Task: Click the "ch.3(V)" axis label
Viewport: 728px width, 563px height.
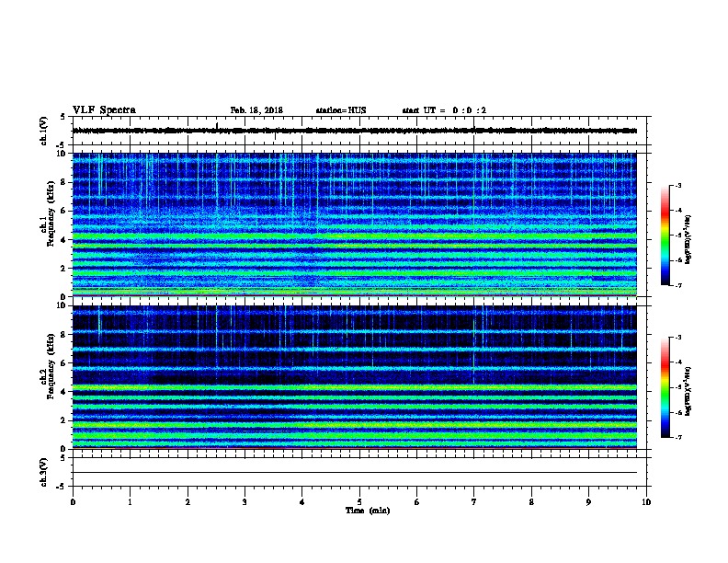Action: 43,472
